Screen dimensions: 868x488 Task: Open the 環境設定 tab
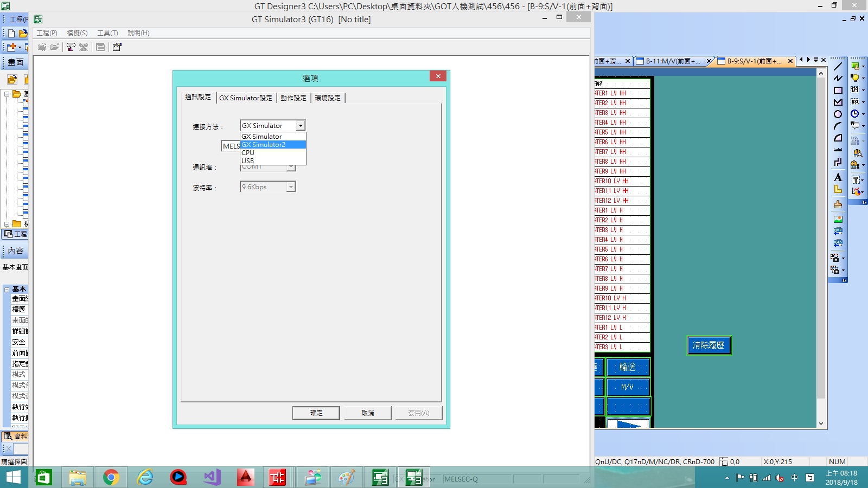[328, 98]
